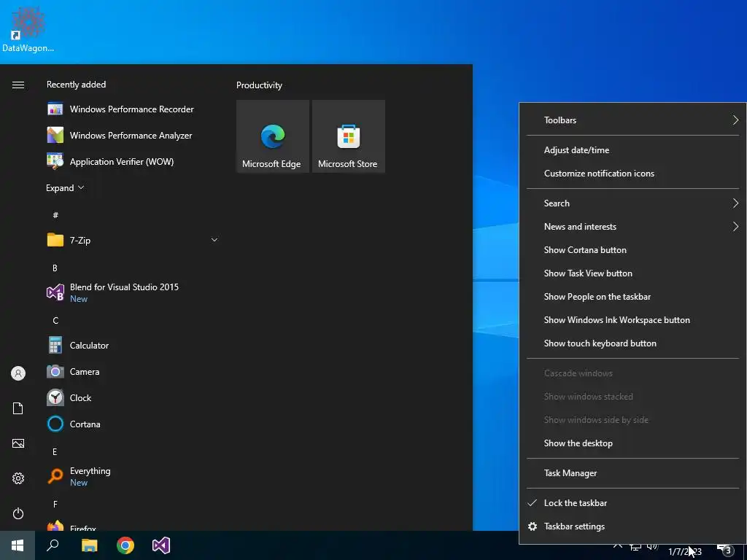Click the Power button icon

[18, 513]
